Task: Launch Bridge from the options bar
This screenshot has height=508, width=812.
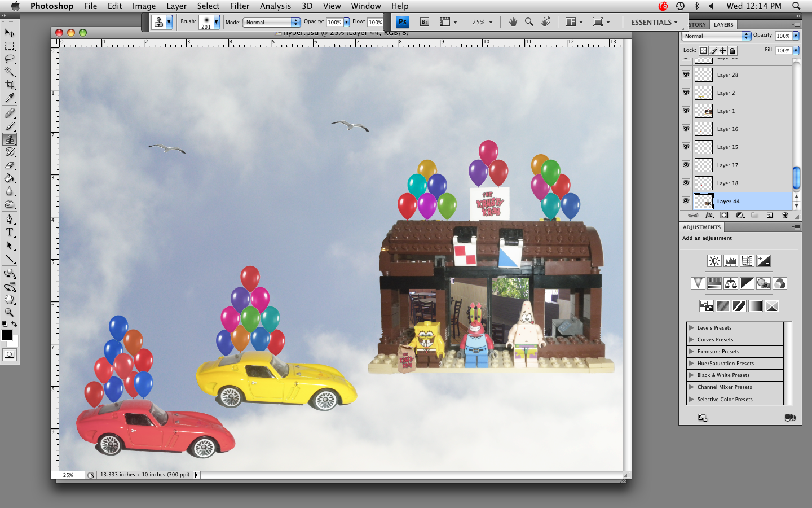Action: click(x=425, y=22)
